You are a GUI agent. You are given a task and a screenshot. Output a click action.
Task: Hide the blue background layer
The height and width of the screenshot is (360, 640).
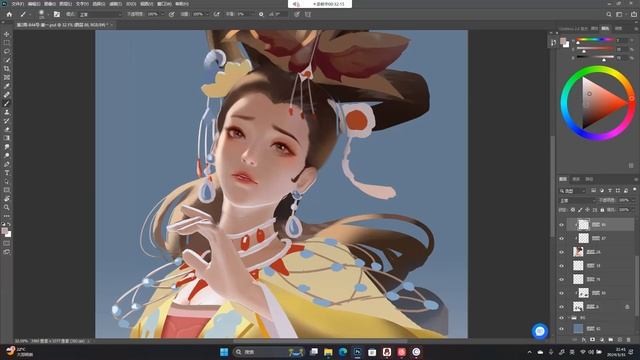561,328
